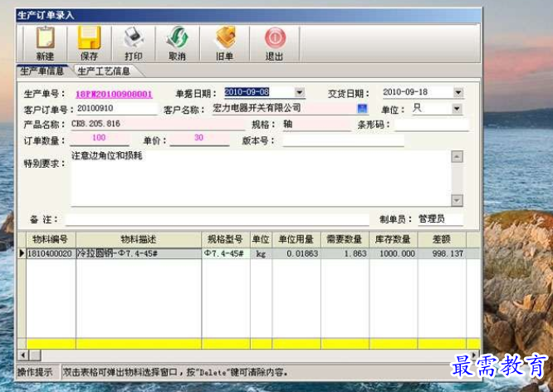Click the 单价 field showing 30
Screen dimensions: 553x392
(199, 139)
